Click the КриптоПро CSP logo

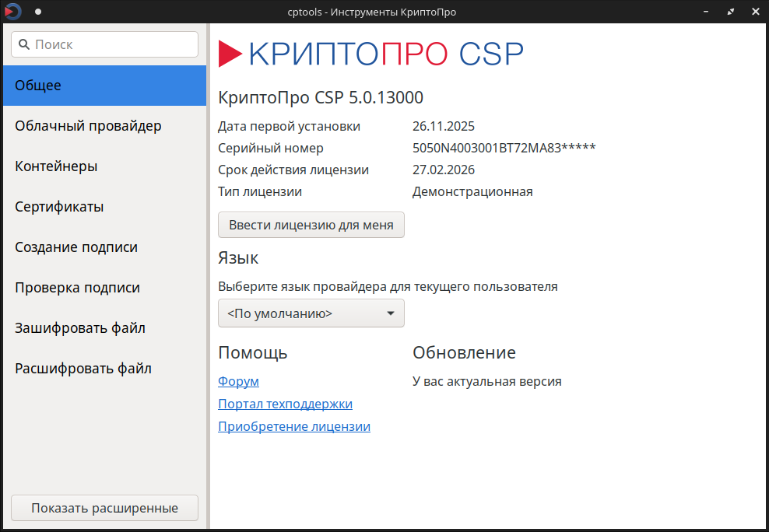(x=370, y=53)
